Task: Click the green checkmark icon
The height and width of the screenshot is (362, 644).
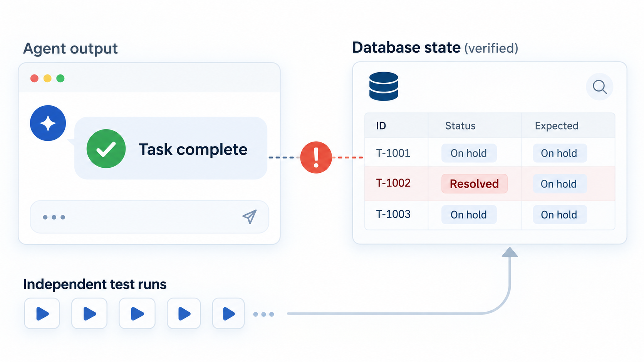Action: click(106, 148)
